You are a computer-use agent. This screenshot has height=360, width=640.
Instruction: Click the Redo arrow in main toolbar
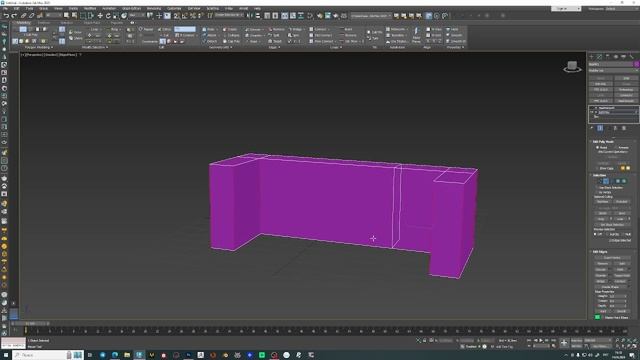pyautogui.click(x=14, y=16)
